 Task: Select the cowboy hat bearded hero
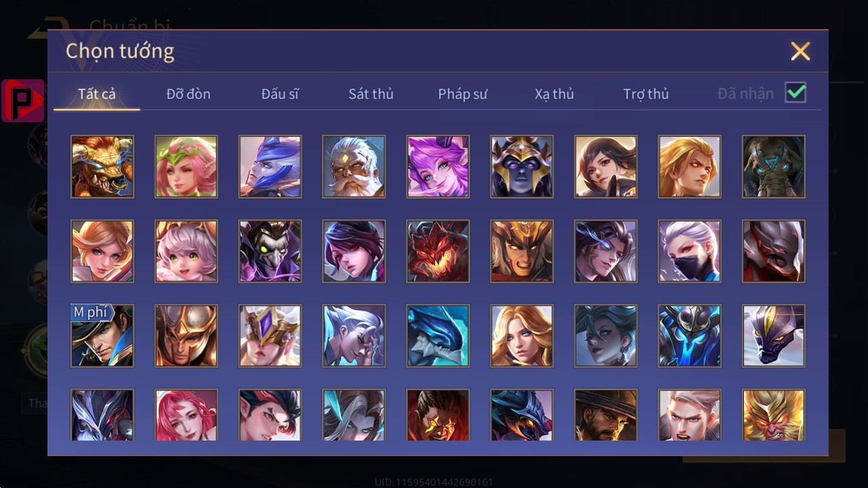click(x=606, y=415)
